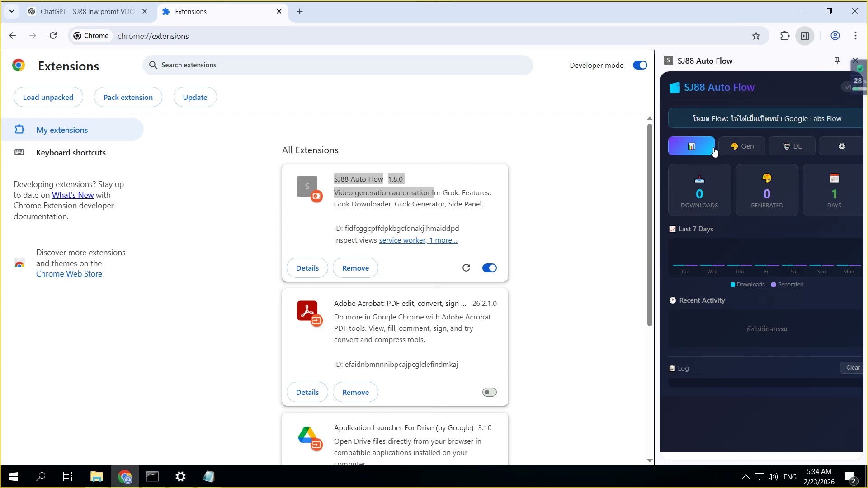
Task: Open the Chrome extensions puzzle menu
Action: [x=785, y=36]
